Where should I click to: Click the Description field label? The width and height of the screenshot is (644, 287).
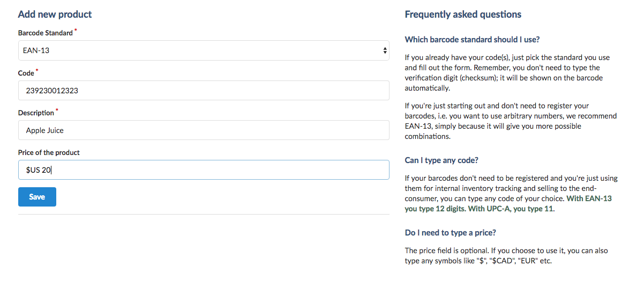coord(36,113)
